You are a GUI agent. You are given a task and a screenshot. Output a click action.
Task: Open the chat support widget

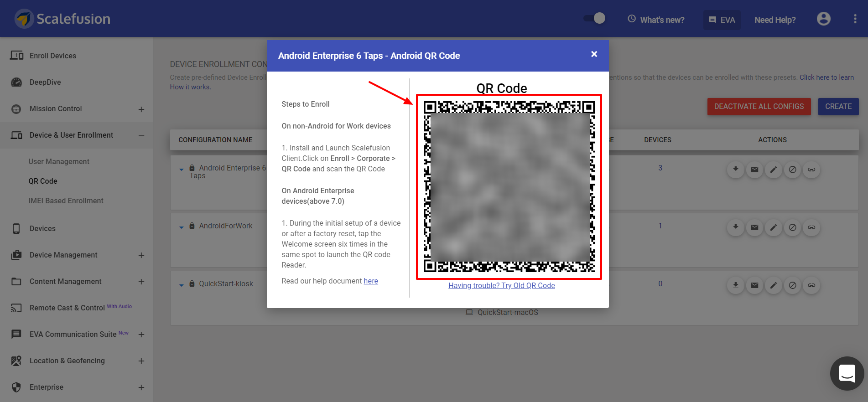pos(847,373)
